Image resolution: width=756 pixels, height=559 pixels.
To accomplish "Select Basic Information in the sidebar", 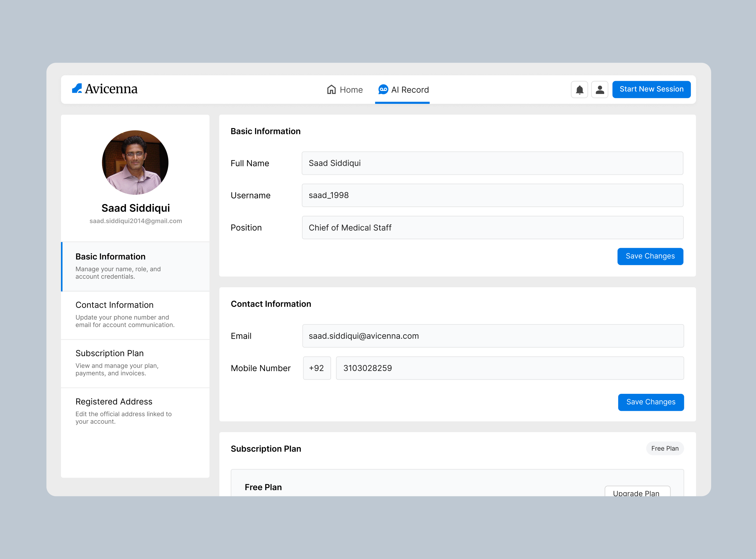I will pos(135,266).
